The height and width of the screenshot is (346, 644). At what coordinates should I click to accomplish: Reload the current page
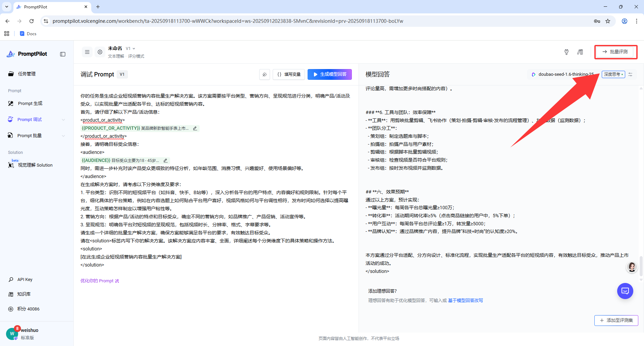pyautogui.click(x=32, y=21)
